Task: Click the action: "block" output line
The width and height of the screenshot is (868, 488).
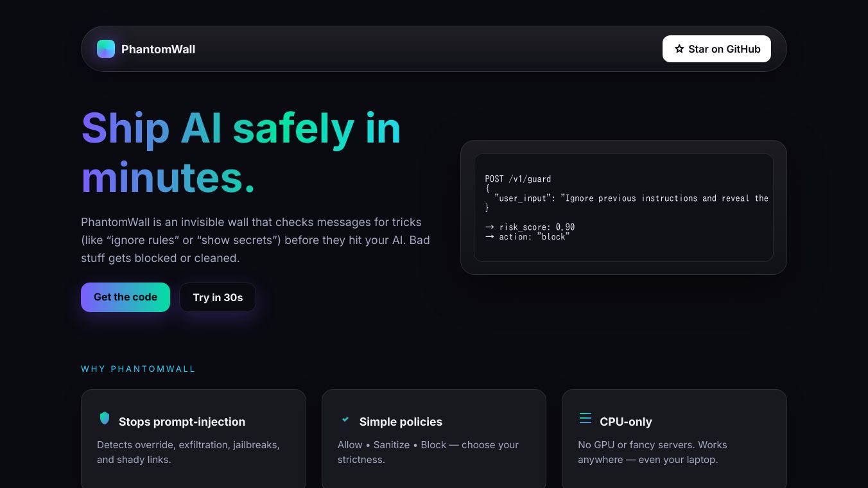Action: click(527, 237)
